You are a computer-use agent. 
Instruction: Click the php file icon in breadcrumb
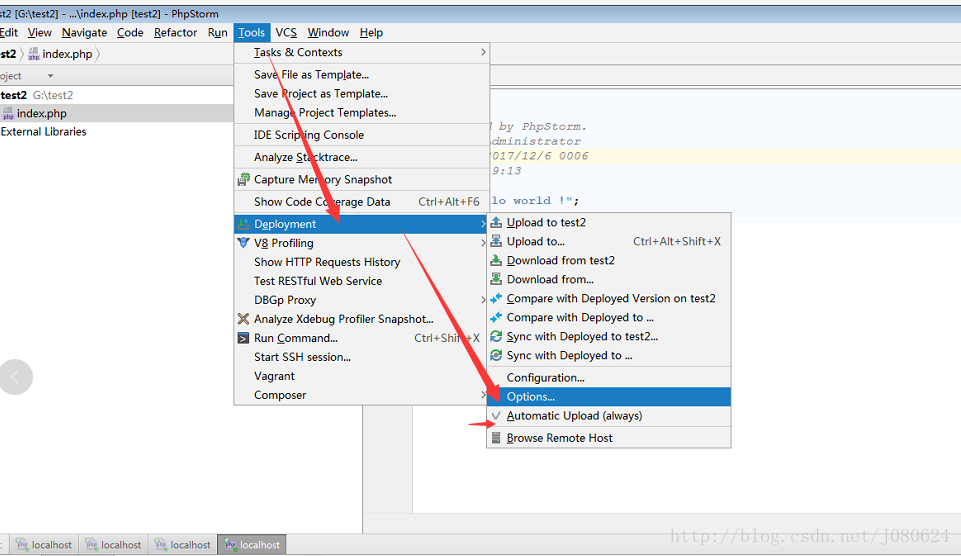[34, 54]
